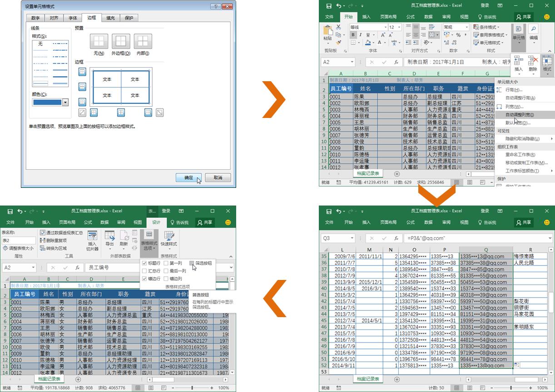The height and width of the screenshot is (392, 555).
Task: Click the 确定 button
Action: pyautogui.click(x=189, y=178)
